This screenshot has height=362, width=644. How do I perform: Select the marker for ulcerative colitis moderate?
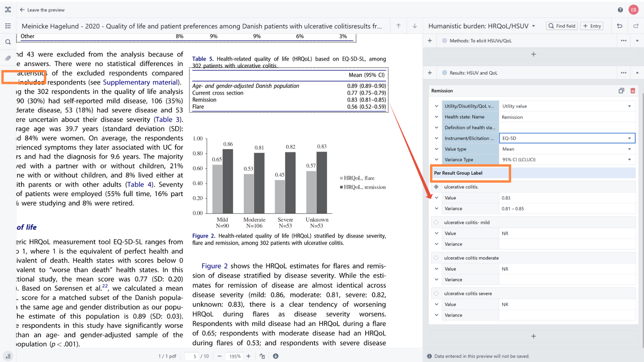[x=436, y=258]
